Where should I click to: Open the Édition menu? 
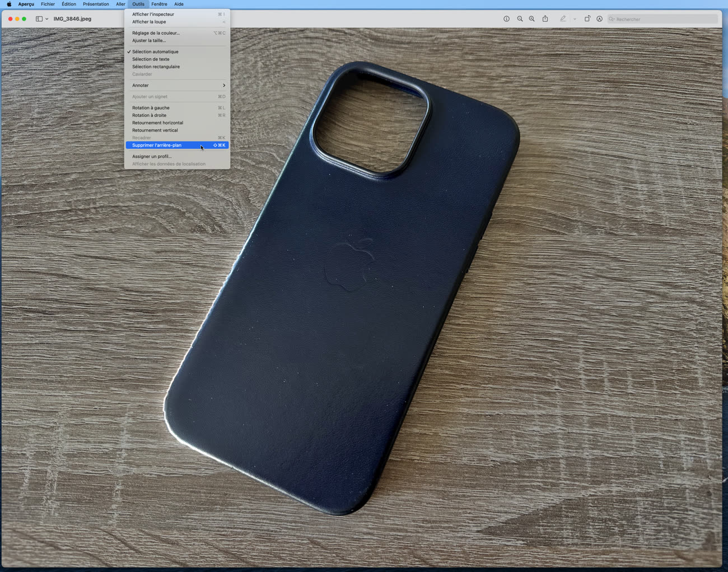[x=69, y=4]
